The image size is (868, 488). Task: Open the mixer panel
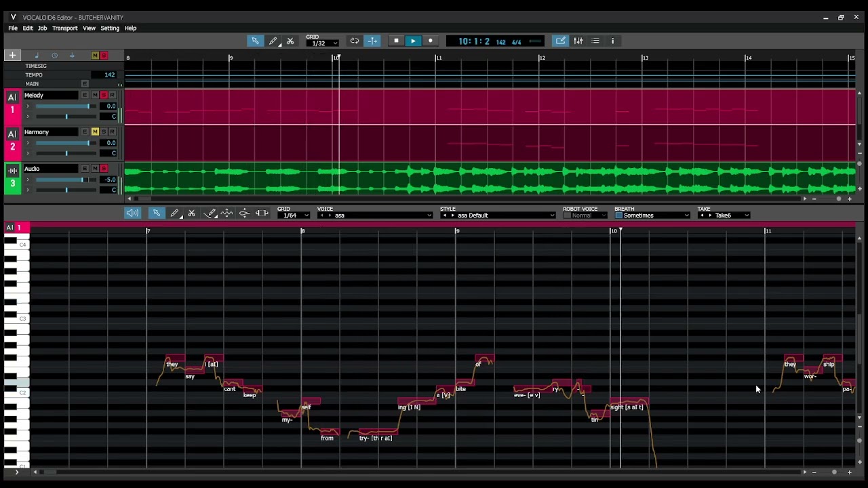[x=578, y=41]
